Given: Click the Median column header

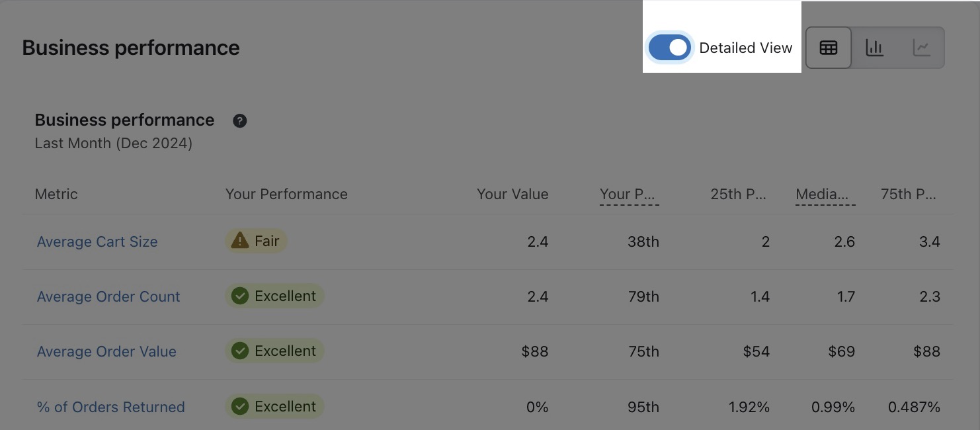Looking at the screenshot, I should coord(825,194).
